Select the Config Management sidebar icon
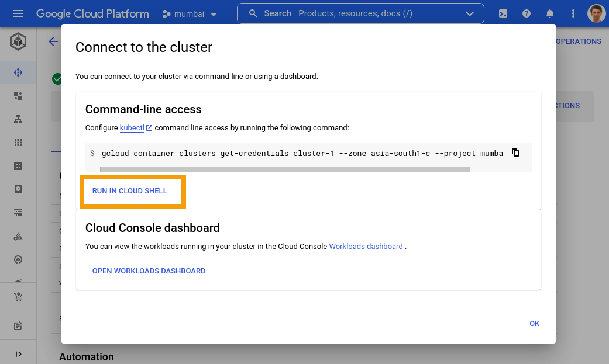The height and width of the screenshot is (364, 609). tap(18, 259)
